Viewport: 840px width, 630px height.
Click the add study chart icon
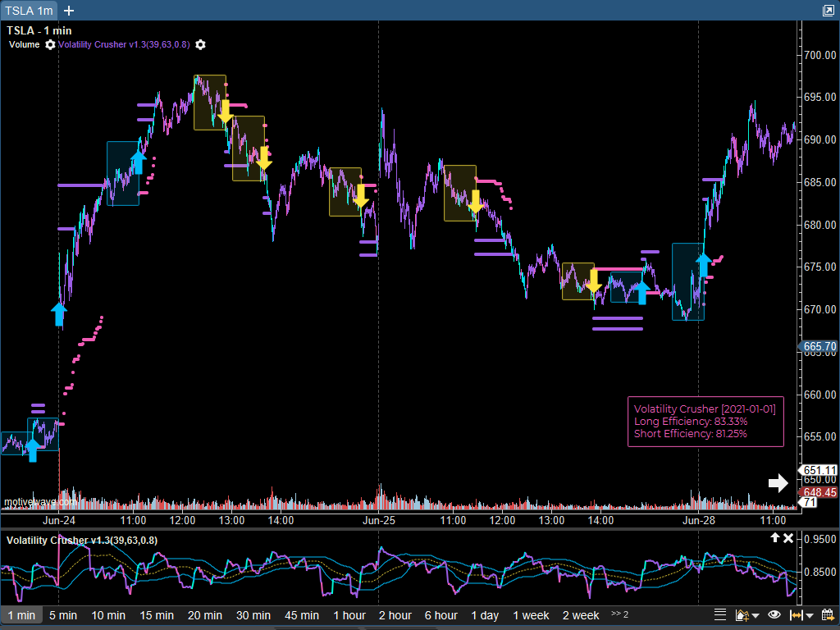click(742, 615)
